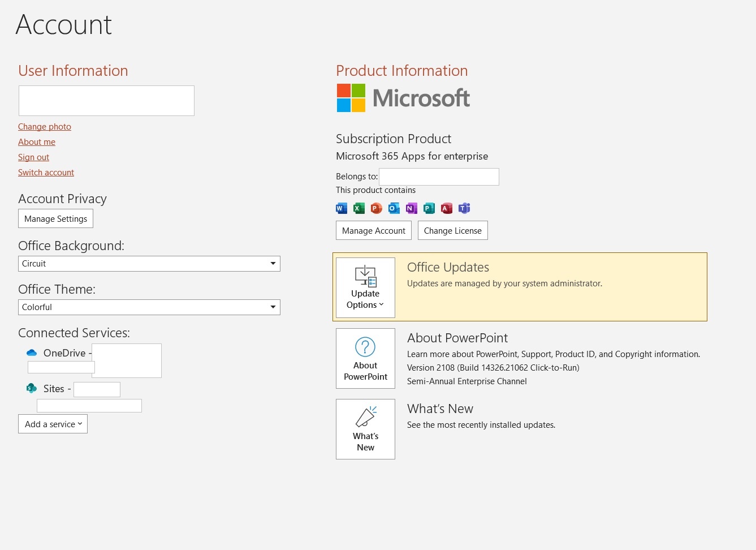This screenshot has height=550, width=756.
Task: Click "See the most recently installed updates."
Action: point(481,425)
